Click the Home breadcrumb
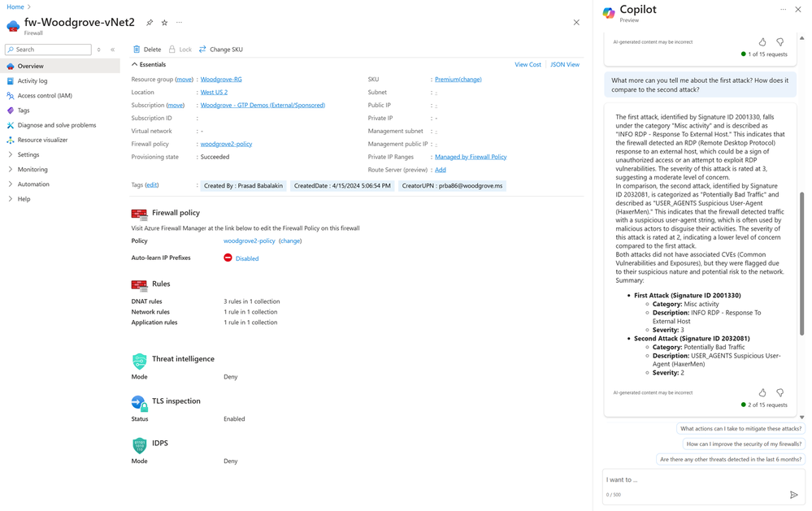The image size is (812, 511). pos(15,6)
